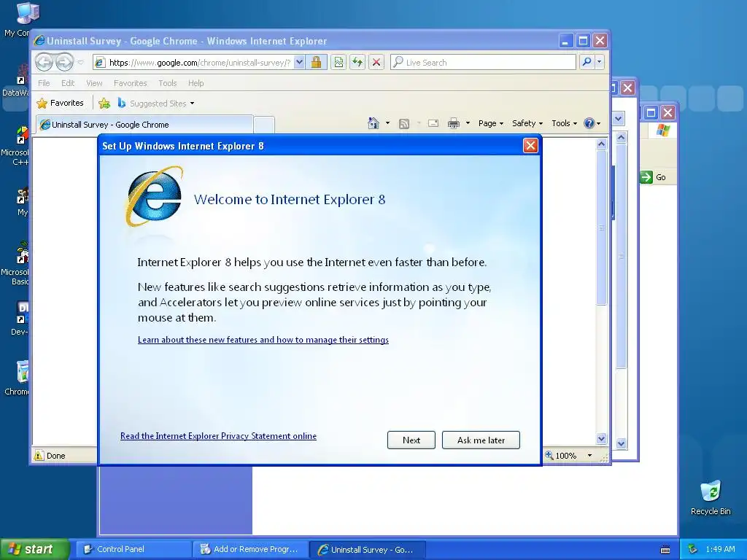Image resolution: width=747 pixels, height=560 pixels.
Task: Select Uninstall Survey taskbar item
Action: [367, 549]
